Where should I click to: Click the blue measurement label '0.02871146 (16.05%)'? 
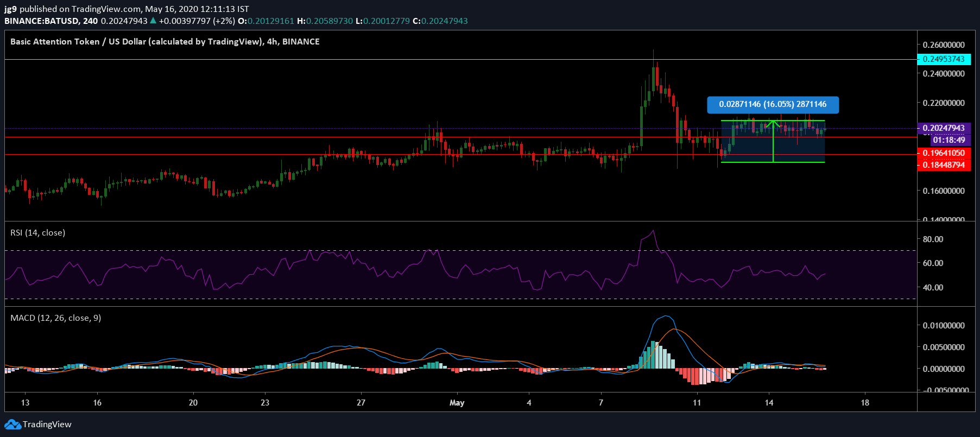coord(773,104)
